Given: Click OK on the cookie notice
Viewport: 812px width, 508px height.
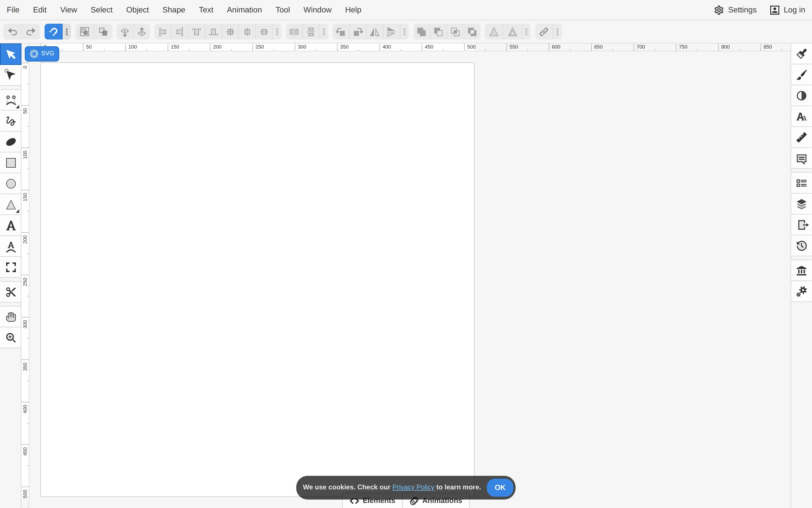Looking at the screenshot, I should [x=500, y=487].
